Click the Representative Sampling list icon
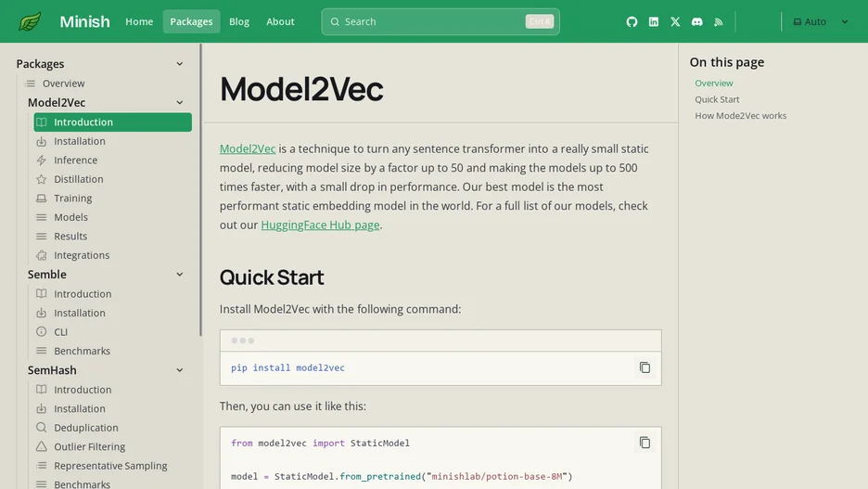 click(42, 466)
